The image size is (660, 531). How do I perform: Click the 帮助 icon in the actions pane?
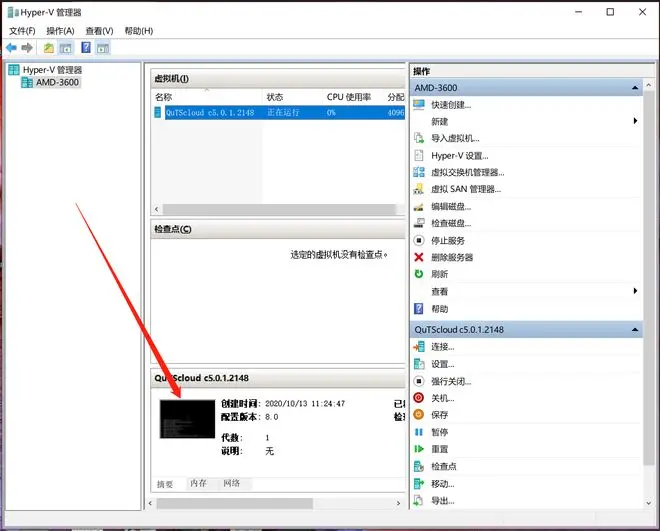tap(419, 308)
